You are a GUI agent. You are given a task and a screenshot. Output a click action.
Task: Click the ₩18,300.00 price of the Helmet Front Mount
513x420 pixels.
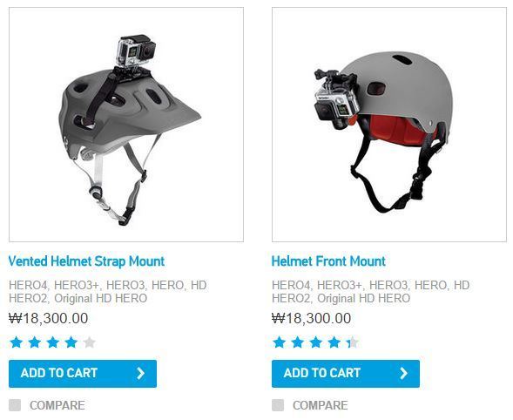pyautogui.click(x=312, y=318)
